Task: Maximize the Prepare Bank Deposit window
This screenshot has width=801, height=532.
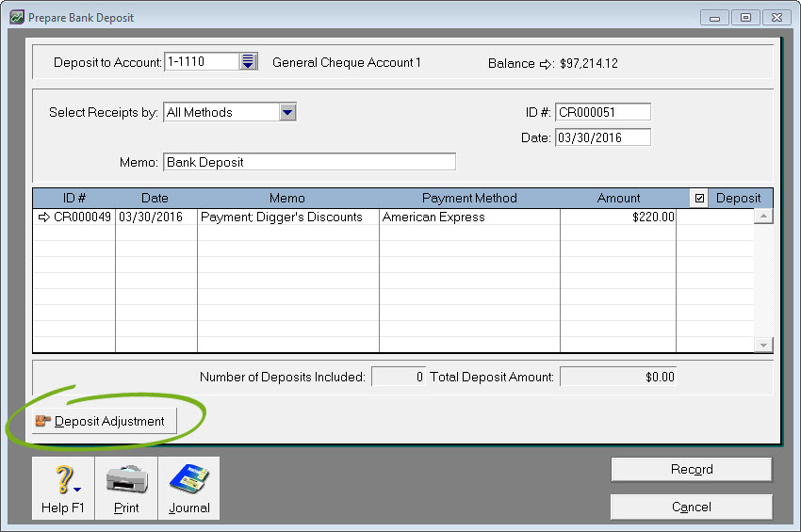Action: pos(745,18)
